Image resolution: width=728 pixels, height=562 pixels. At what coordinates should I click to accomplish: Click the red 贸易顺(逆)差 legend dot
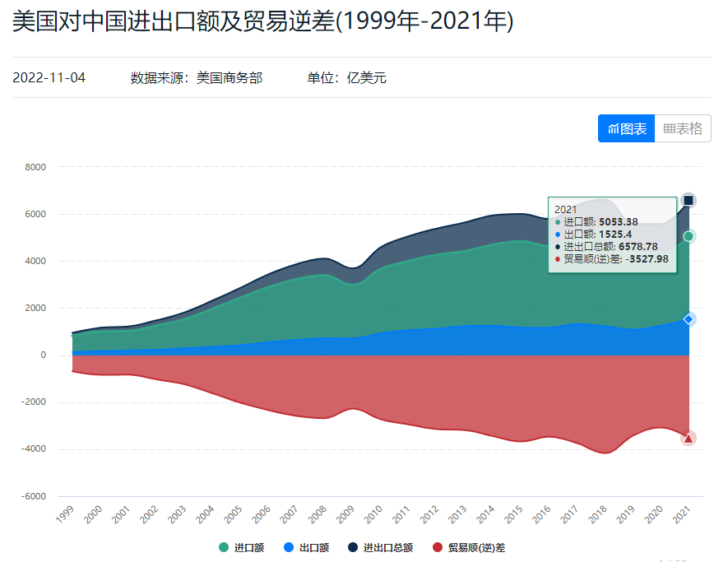pyautogui.click(x=438, y=547)
